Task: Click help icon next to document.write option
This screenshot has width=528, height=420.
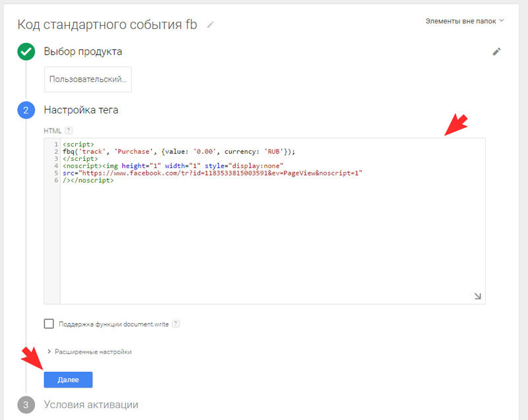Action: 176,324
